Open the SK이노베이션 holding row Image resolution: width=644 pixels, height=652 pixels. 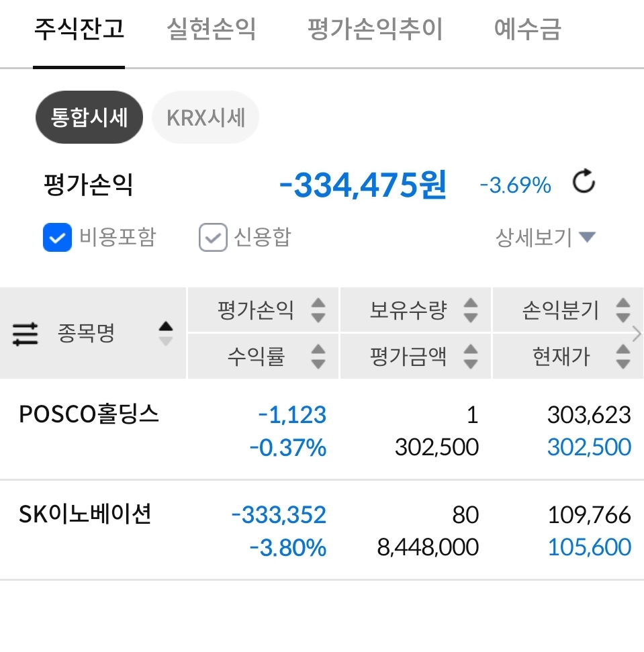tap(322, 530)
